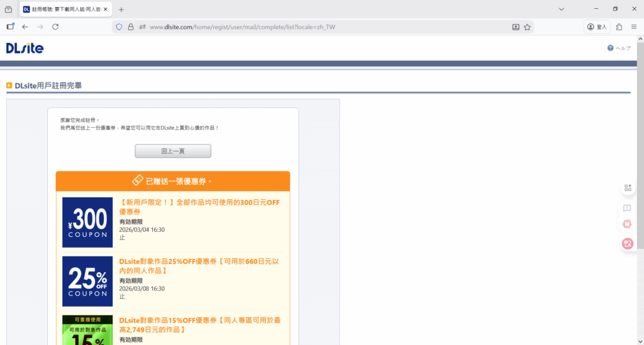Open the ヘルプ help link
The image size is (644, 345).
point(619,48)
